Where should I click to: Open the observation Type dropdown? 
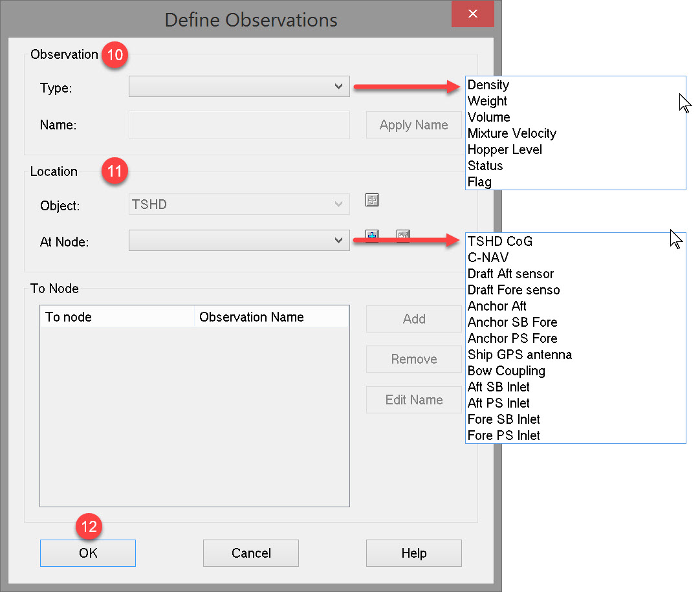click(x=338, y=87)
